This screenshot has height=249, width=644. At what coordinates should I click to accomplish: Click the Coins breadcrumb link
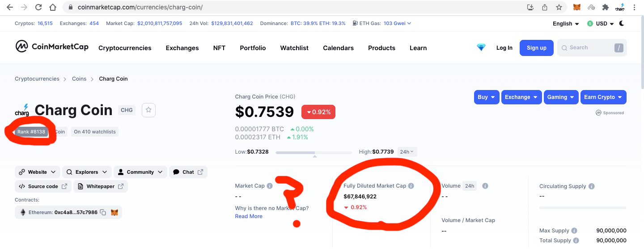(79, 79)
